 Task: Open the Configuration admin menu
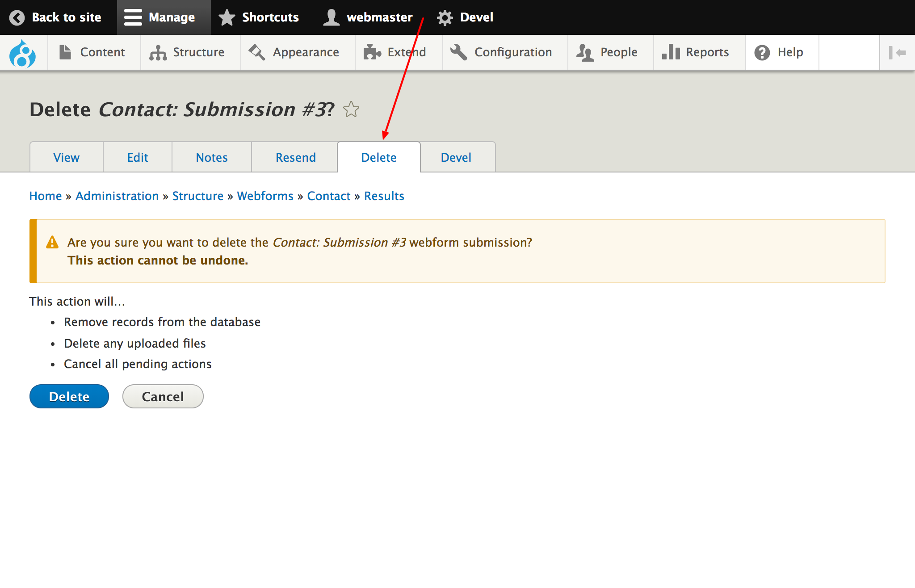point(505,52)
